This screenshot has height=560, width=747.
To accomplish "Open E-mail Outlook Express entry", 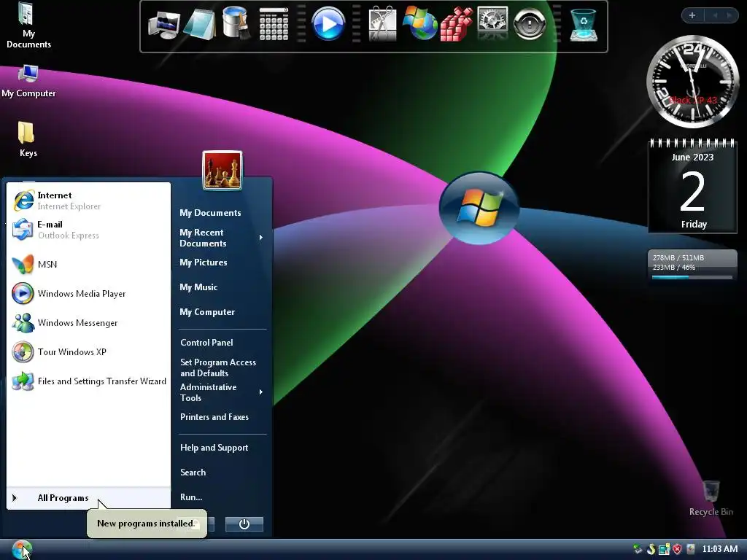I will (88, 230).
